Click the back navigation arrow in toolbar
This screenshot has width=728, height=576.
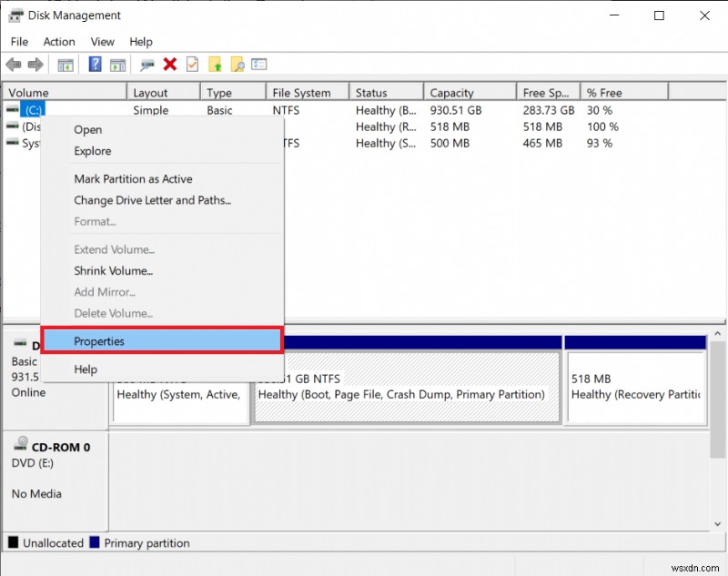[13, 64]
